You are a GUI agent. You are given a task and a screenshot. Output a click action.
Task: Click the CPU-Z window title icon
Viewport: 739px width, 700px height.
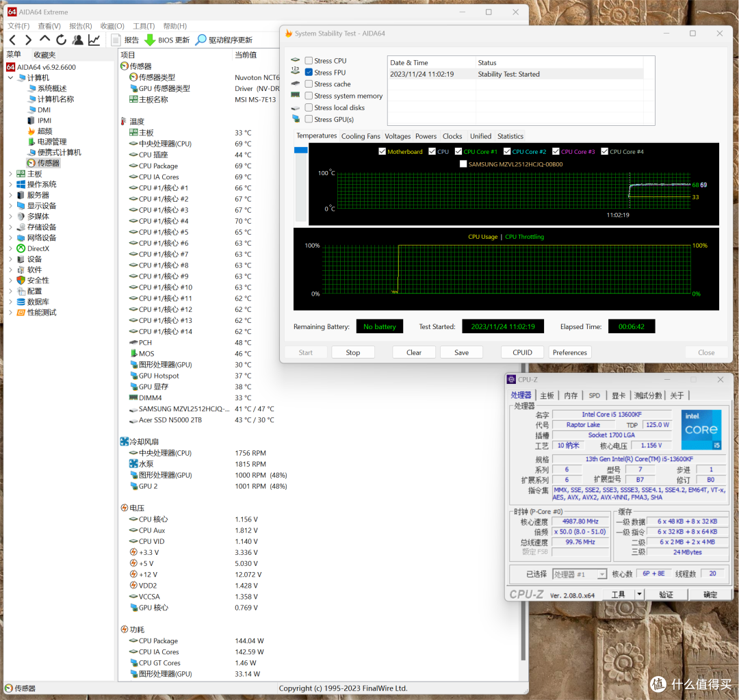point(511,380)
